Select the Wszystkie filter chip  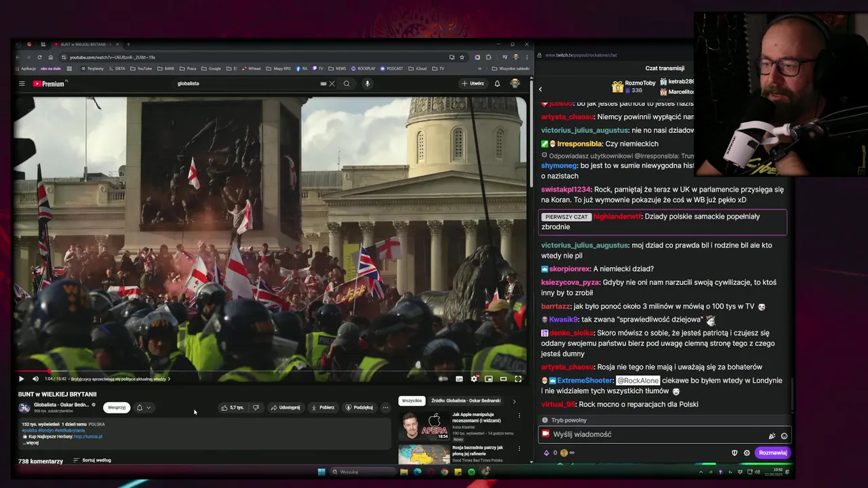(x=412, y=401)
